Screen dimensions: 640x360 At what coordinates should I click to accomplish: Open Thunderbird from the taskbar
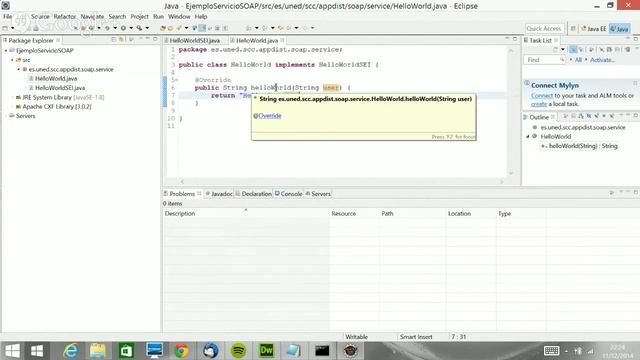tap(210, 351)
